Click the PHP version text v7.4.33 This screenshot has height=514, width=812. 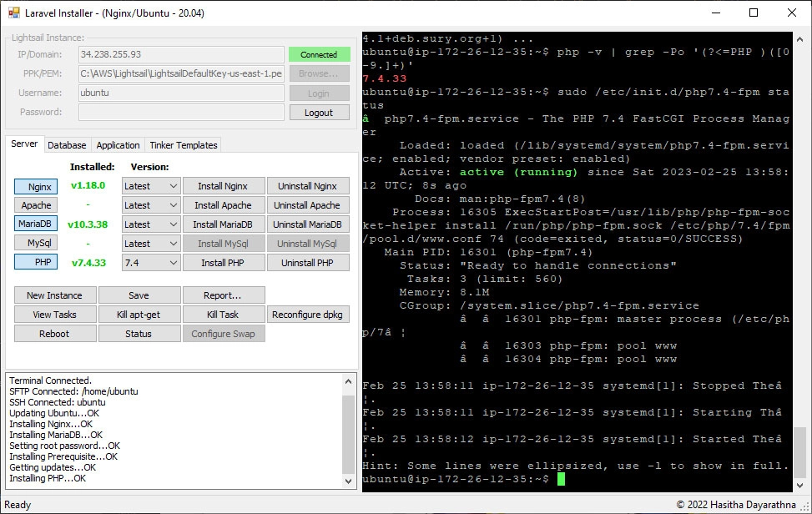88,263
